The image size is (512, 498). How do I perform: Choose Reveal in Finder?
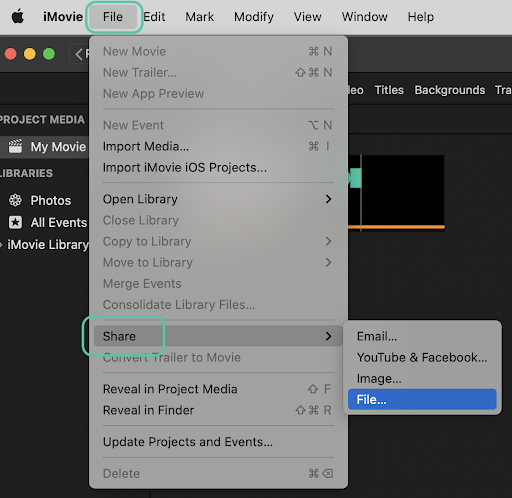218,410
